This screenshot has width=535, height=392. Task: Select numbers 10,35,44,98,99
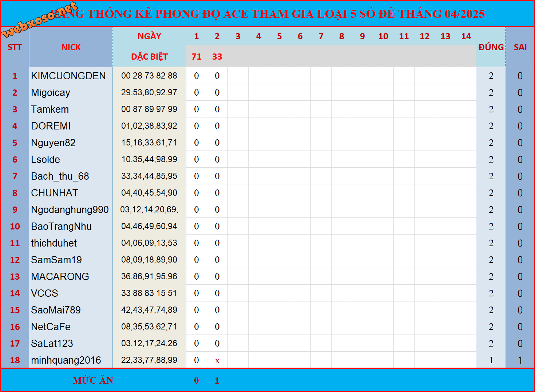tap(149, 159)
